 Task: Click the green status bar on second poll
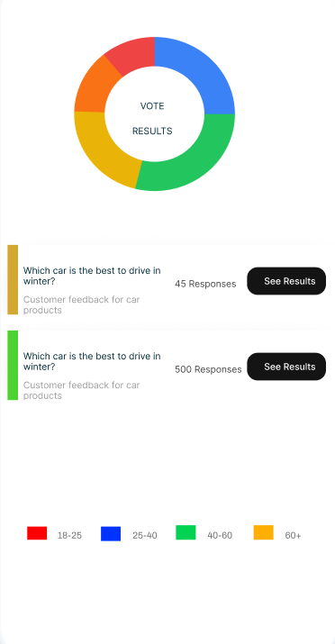pyautogui.click(x=13, y=365)
